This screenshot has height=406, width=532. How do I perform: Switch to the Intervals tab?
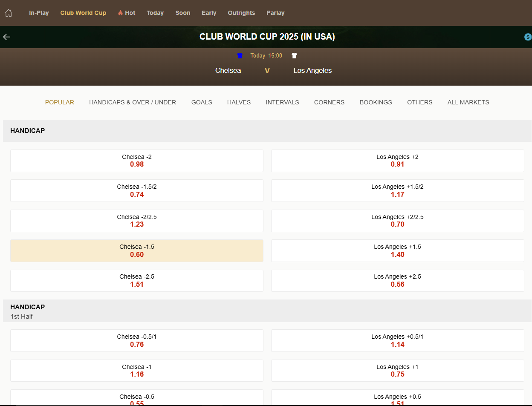click(x=282, y=102)
